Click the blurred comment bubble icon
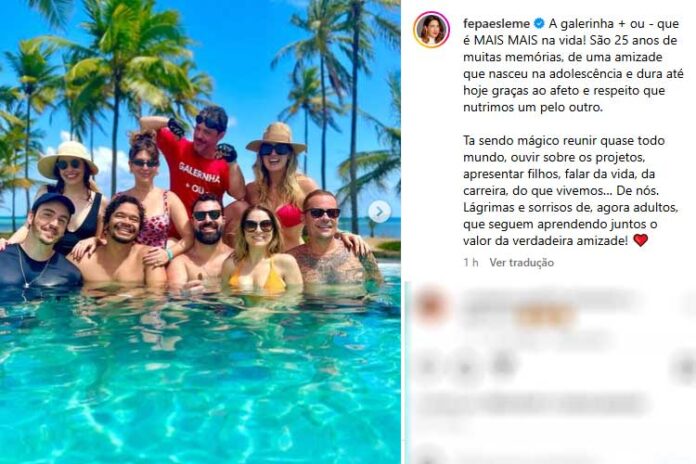696x464 pixels. pyautogui.click(x=466, y=366)
